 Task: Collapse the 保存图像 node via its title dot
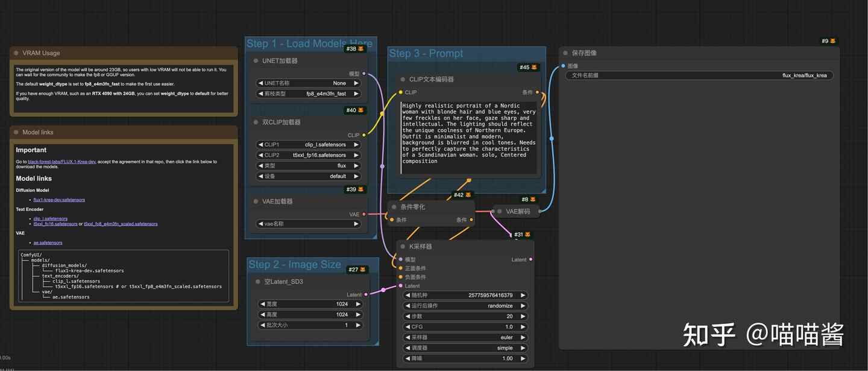tap(565, 53)
